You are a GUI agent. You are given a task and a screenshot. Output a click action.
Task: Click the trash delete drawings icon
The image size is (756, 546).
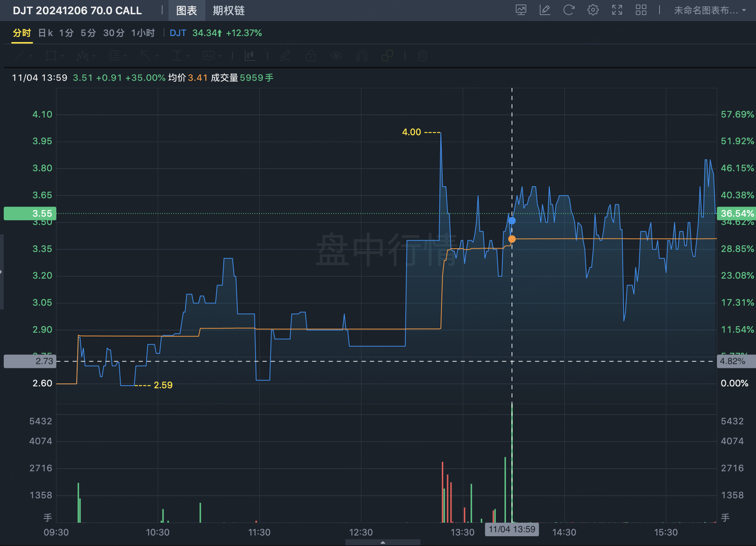(423, 56)
